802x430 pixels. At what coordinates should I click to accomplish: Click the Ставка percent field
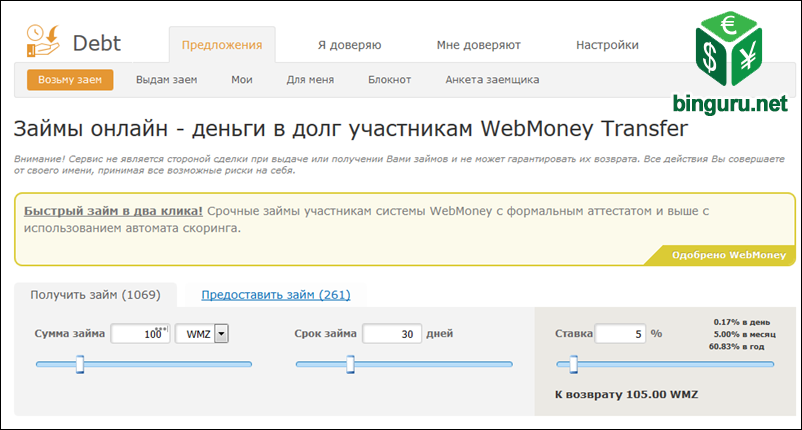point(620,334)
